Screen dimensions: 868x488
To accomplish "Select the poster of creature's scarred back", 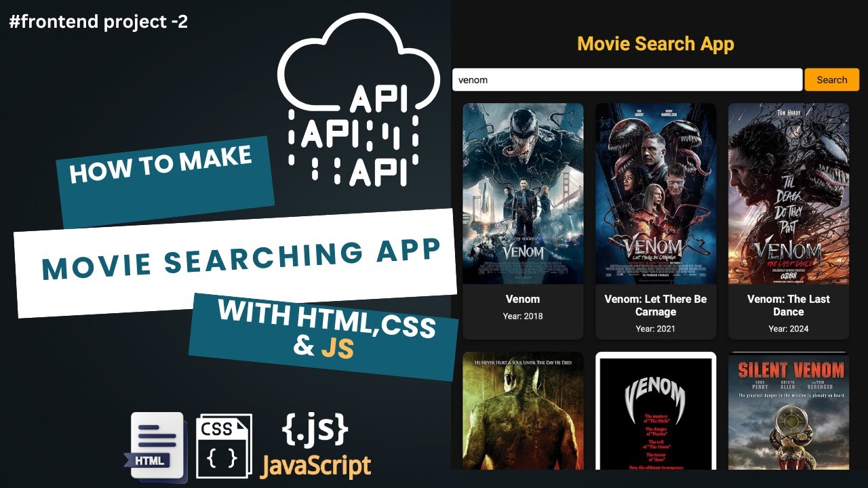I will (x=523, y=411).
